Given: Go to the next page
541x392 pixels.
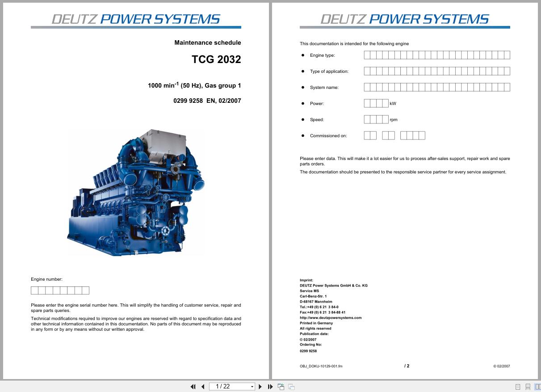Looking at the screenshot, I should [x=260, y=387].
